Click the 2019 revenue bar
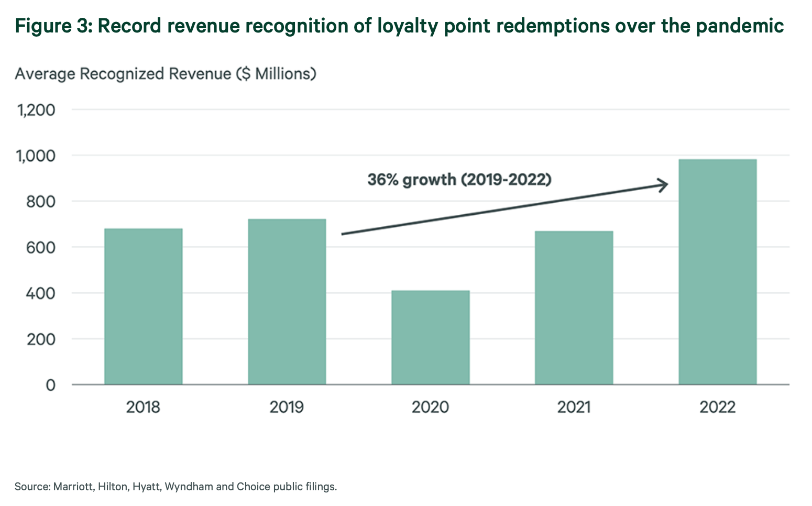Viewport: 812px width, 506px height. 287,302
